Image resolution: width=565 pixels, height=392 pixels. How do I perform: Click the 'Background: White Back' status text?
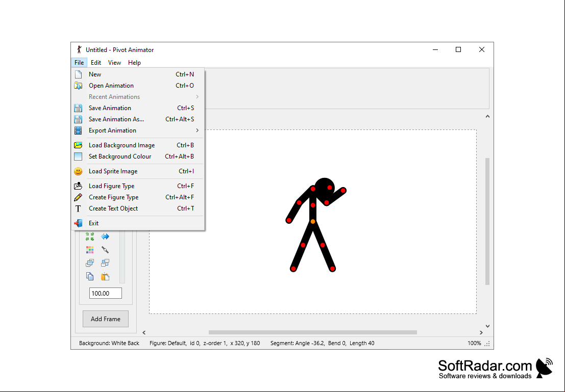pyautogui.click(x=109, y=344)
